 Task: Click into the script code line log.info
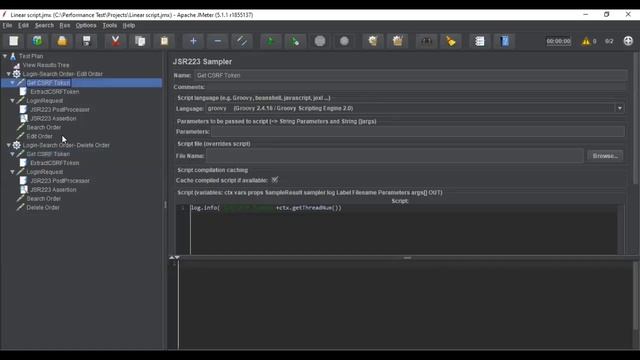[x=266, y=208]
